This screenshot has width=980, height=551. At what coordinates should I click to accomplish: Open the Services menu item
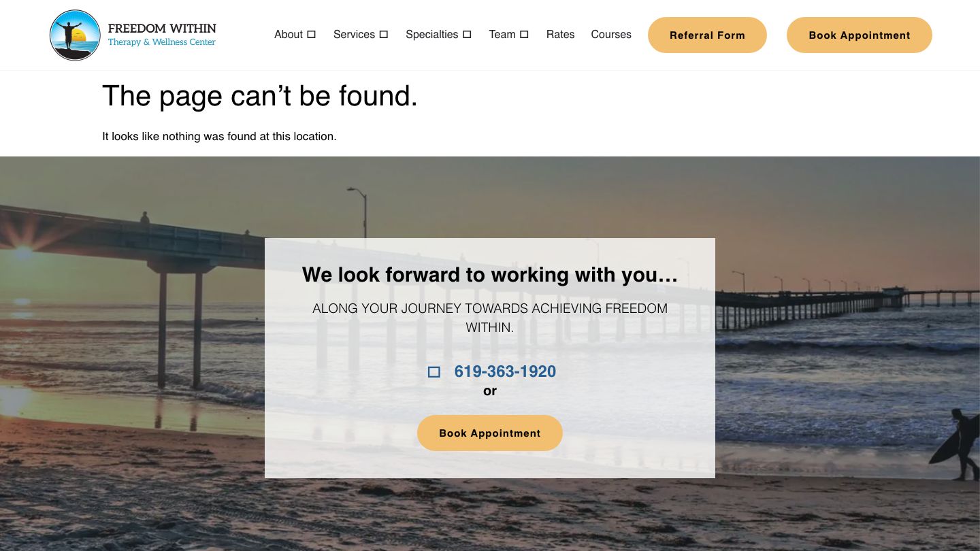[354, 35]
